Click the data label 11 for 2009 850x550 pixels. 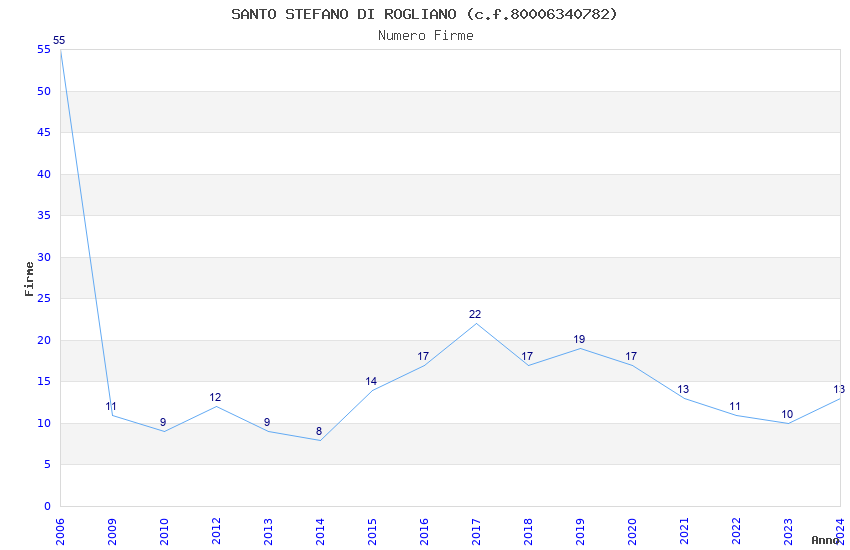[111, 406]
